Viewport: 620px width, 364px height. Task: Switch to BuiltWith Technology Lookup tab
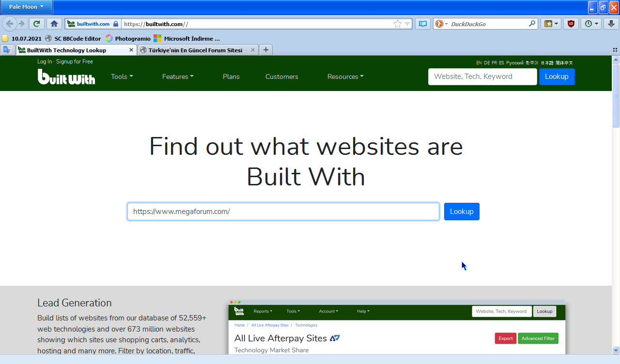point(72,50)
